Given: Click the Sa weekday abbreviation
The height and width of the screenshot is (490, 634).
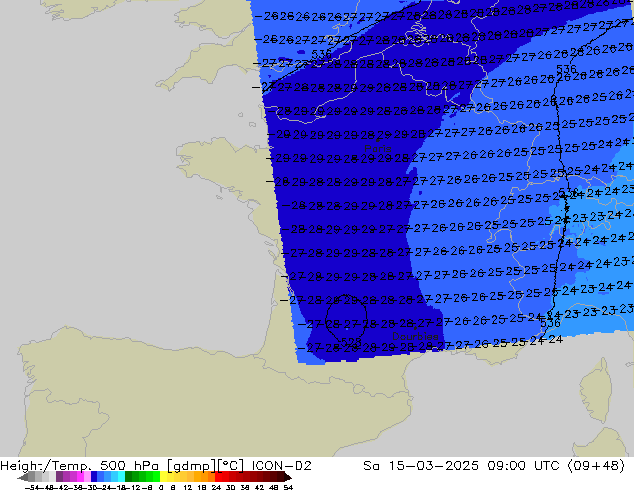Looking at the screenshot, I should [x=371, y=466].
